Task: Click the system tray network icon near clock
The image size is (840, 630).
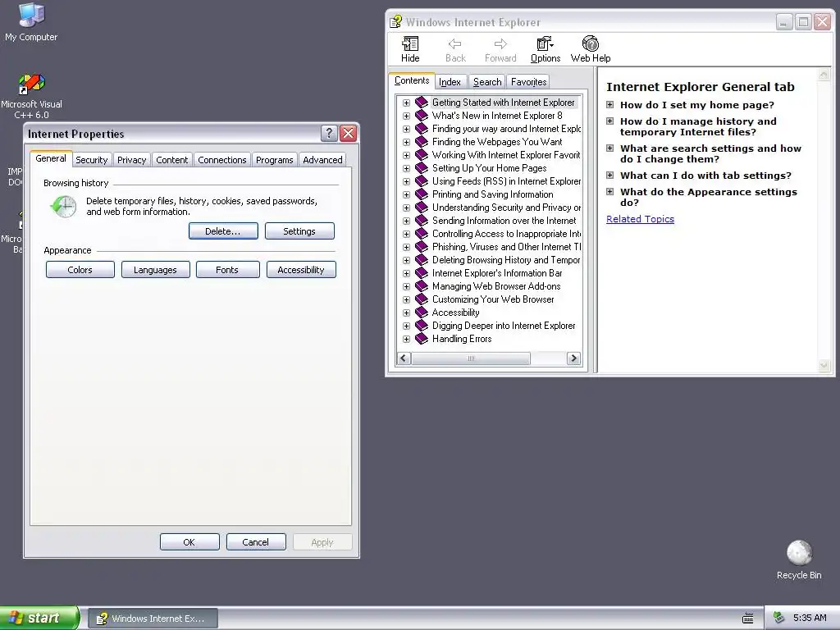Action: click(779, 618)
